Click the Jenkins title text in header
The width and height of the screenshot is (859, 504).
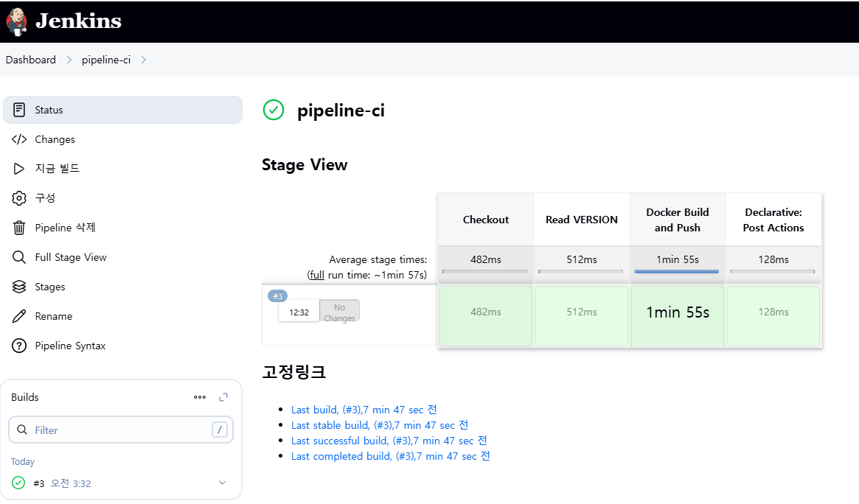(78, 21)
